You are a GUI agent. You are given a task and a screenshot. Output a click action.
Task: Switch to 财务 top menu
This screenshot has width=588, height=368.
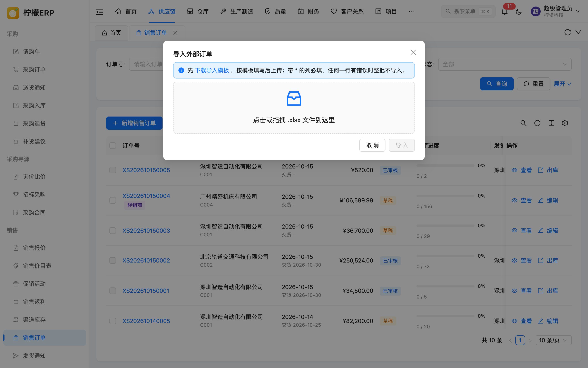point(308,11)
